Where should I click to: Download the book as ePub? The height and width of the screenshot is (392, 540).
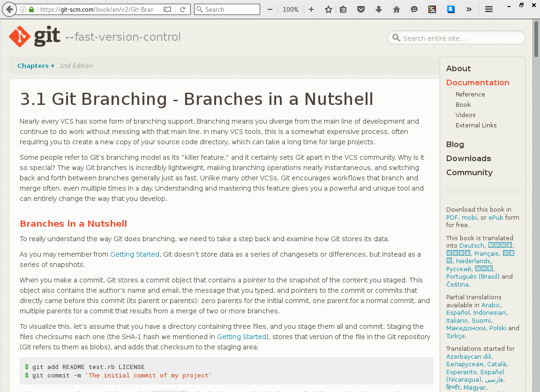(495, 217)
